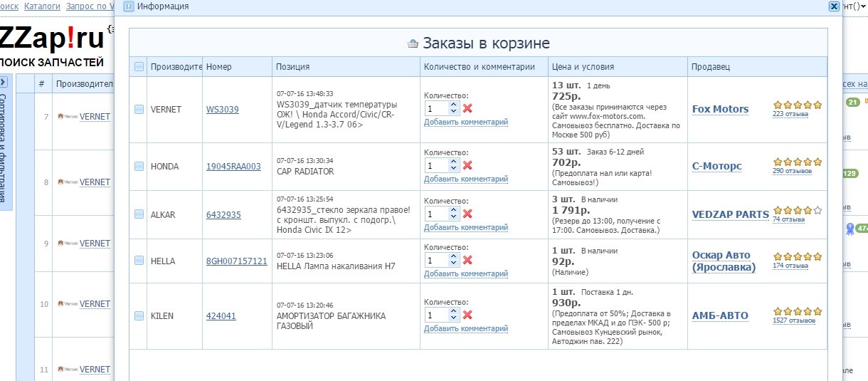Open seller VEDZAP PARTS page
868x381 pixels.
click(x=730, y=214)
